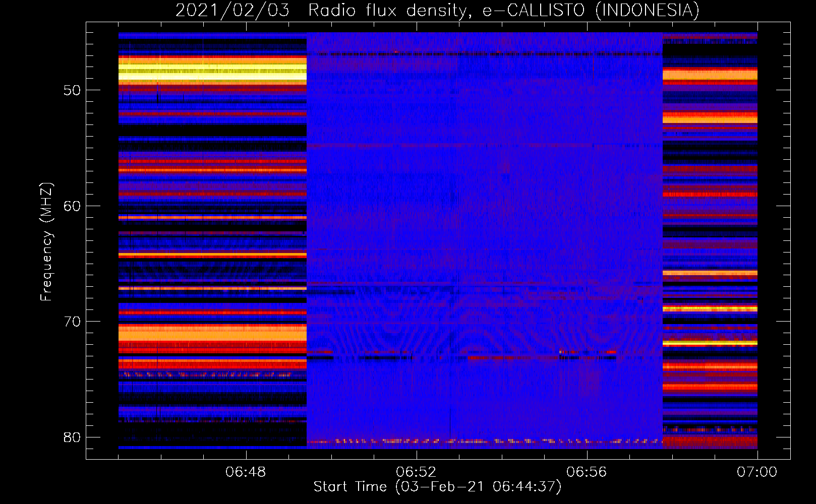This screenshot has height=504, width=816.
Task: Click the wide orange band near 71 MHz on left
Action: (212, 333)
